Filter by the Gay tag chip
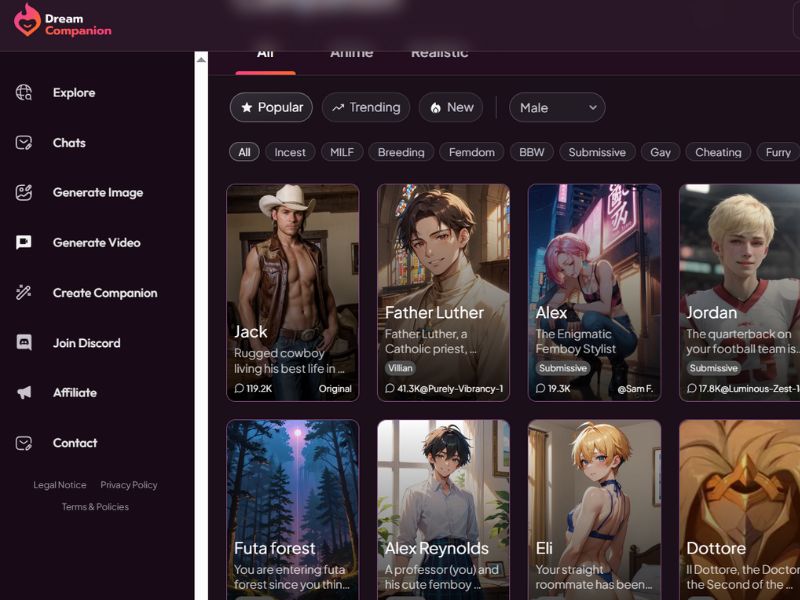800x600 pixels. click(x=660, y=152)
